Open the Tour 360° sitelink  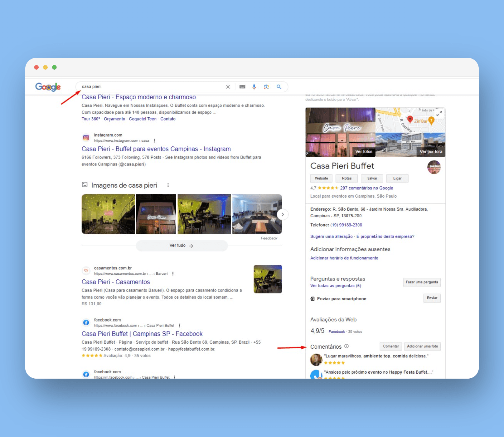click(x=91, y=119)
